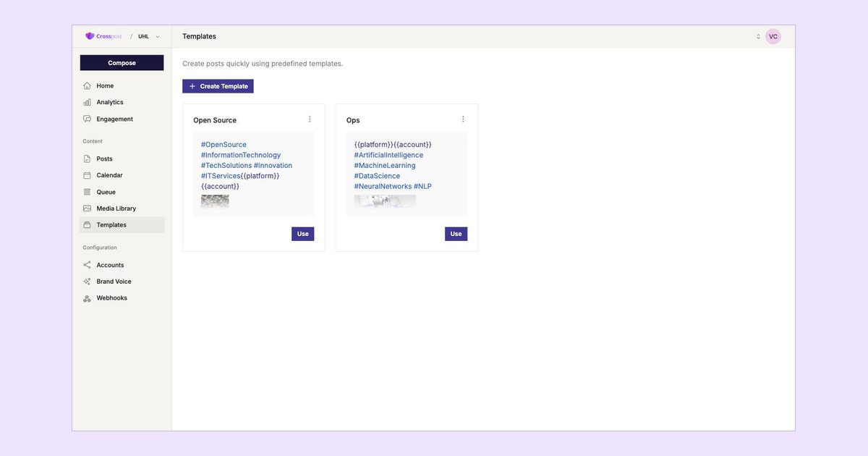The height and width of the screenshot is (456, 868).
Task: Click the Engagement chat bubble icon
Action: pos(87,119)
